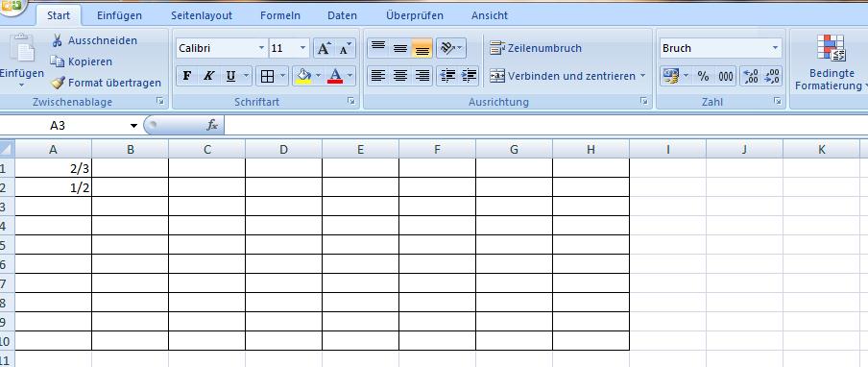Switch to the Formeln tab
Viewport: 868px width, 367px height.
[x=280, y=15]
